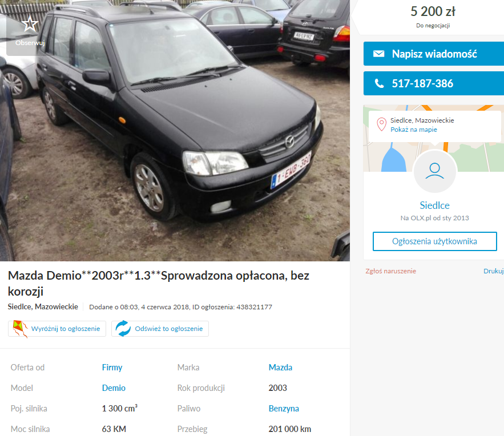Choose the Benzyna fuel link
This screenshot has height=436, width=504.
click(284, 409)
